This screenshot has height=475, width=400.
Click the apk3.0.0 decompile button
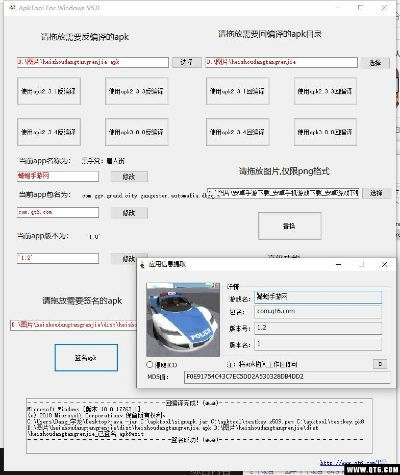137,132
